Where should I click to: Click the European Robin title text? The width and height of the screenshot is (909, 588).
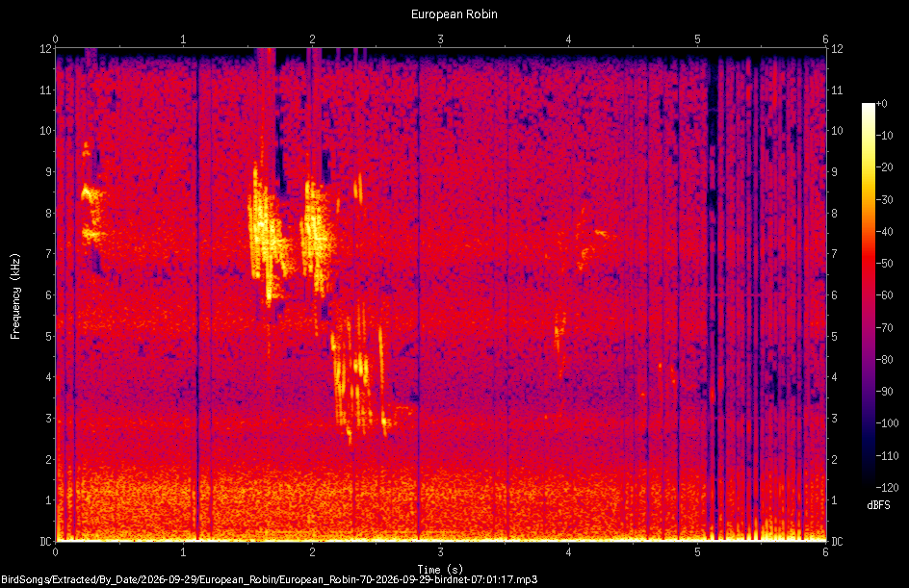click(x=454, y=13)
